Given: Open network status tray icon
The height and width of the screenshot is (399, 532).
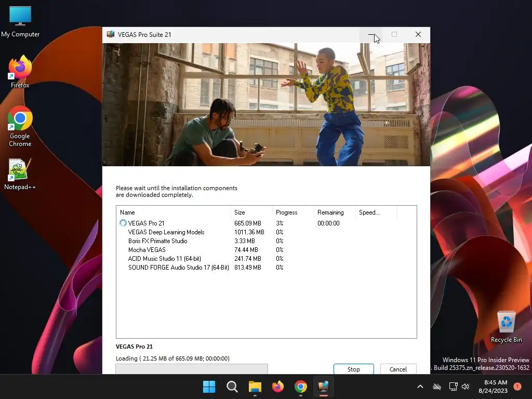Looking at the screenshot, I should coord(453,387).
